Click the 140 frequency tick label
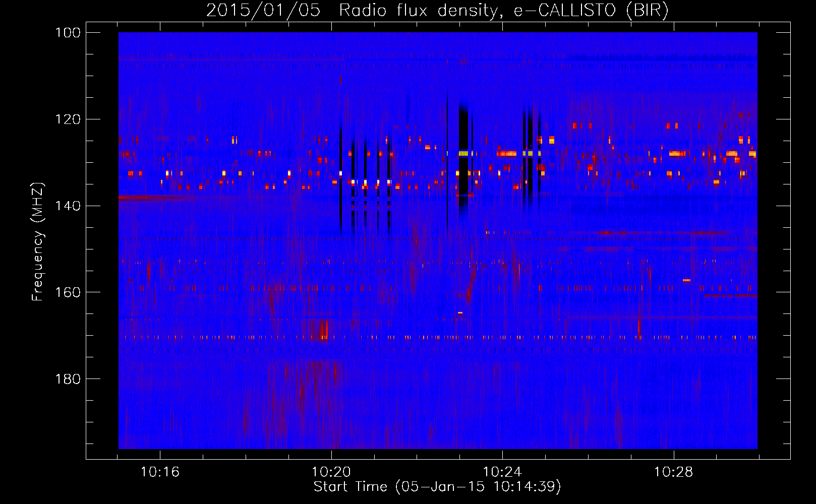This screenshot has width=816, height=504. [68, 206]
